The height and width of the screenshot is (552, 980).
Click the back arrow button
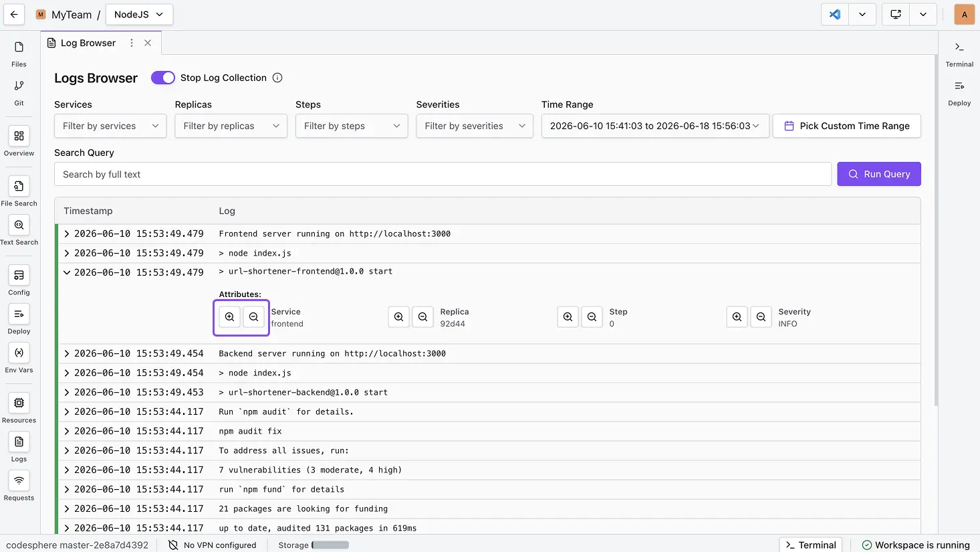[x=14, y=14]
